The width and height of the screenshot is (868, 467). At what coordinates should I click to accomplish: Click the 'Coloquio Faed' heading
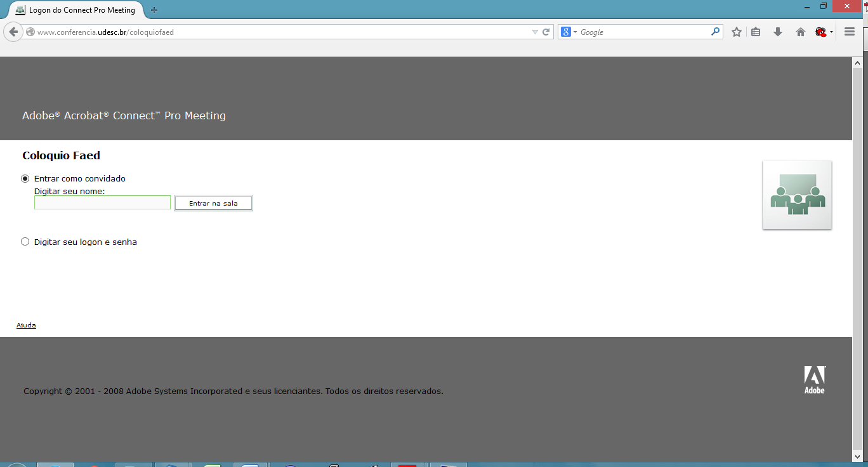(61, 155)
